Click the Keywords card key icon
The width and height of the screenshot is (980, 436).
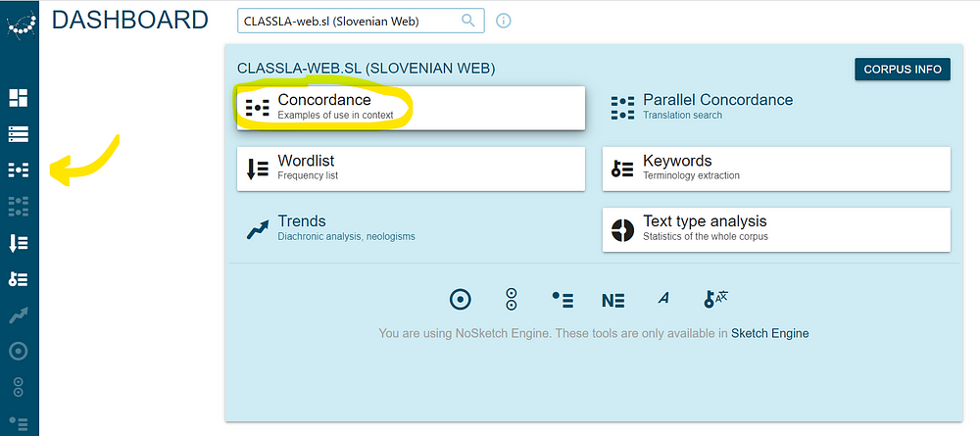click(x=622, y=170)
